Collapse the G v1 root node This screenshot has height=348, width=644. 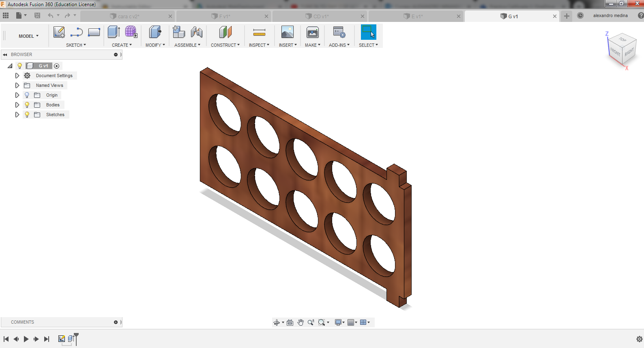10,66
